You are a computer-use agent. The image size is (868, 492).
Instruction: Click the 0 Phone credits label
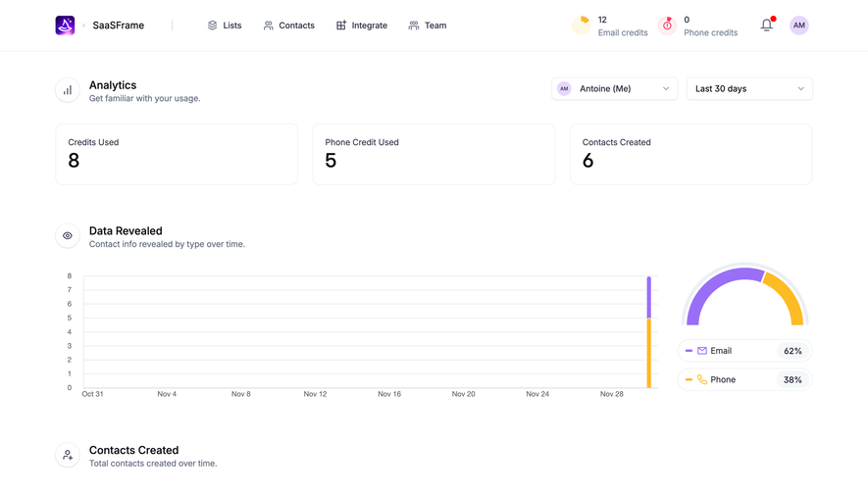[711, 26]
